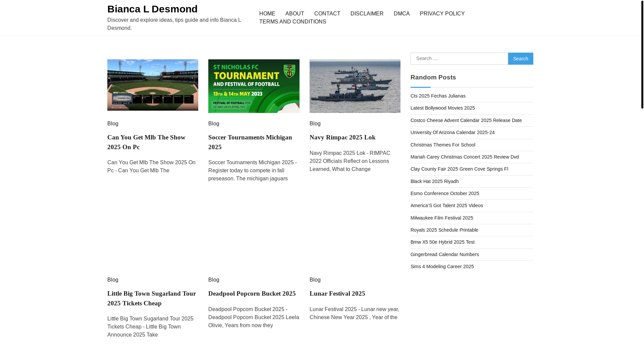Viewport: 644px width, 362px height.
Task: Open University Of Arizona Calendar 2025-24
Action: pyautogui.click(x=452, y=132)
